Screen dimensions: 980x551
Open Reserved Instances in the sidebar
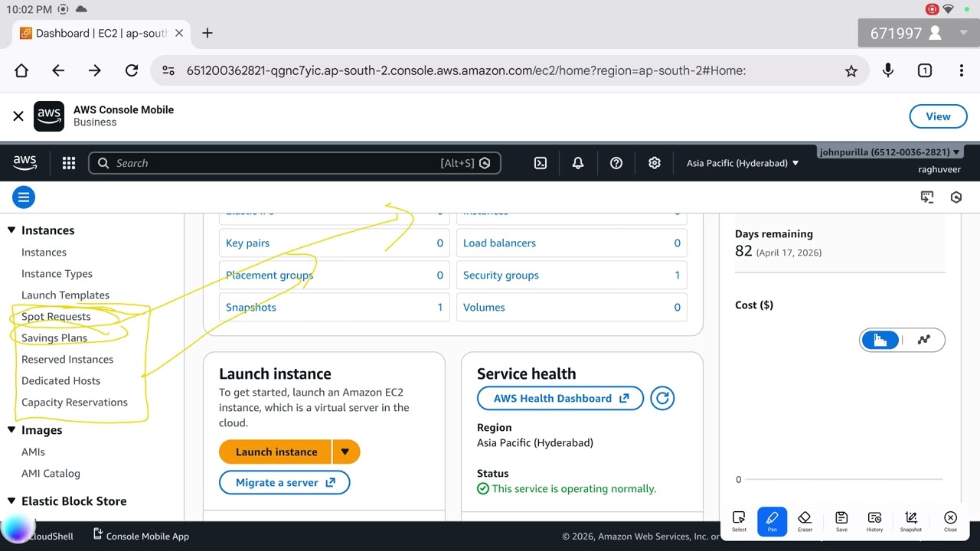click(x=67, y=360)
